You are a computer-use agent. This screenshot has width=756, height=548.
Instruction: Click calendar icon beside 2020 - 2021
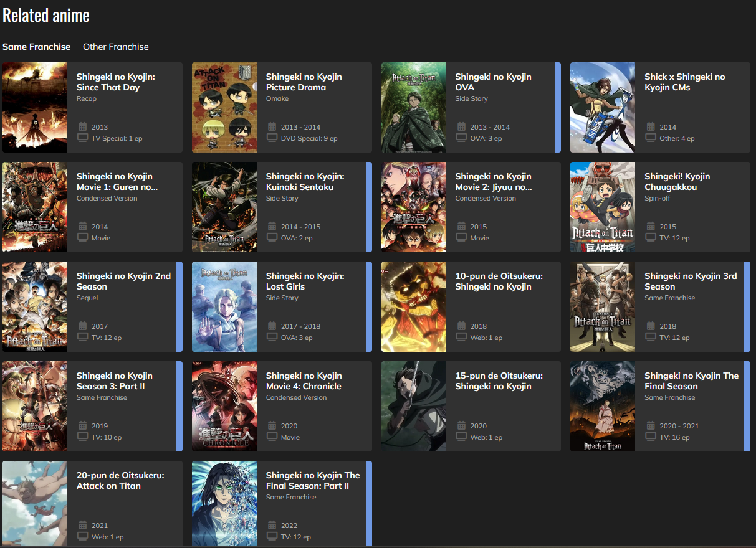[650, 425]
